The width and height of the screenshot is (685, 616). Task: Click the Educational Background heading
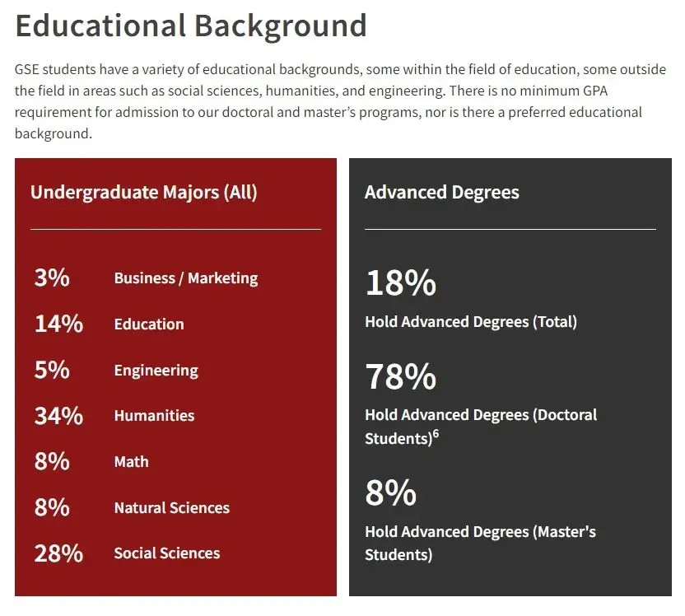191,25
